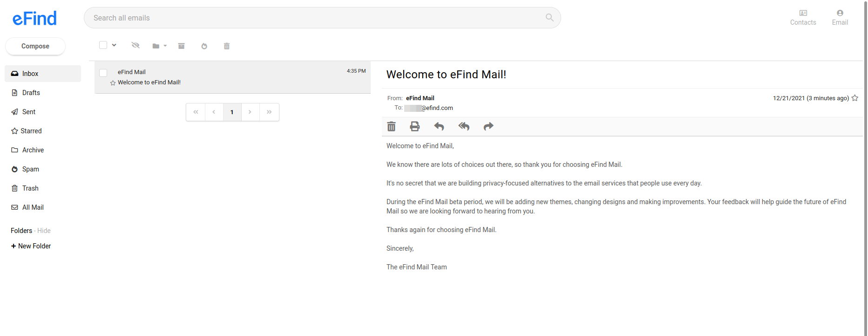Screen dimensions: 868x336
Task: Star the open message next to date
Action: 855,98
